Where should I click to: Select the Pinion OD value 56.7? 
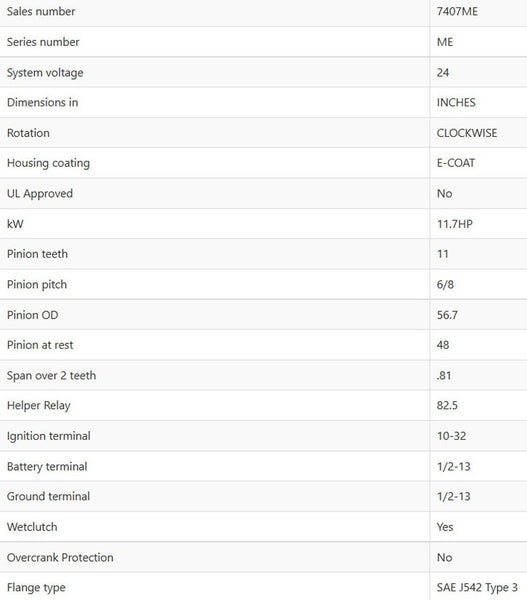(447, 315)
